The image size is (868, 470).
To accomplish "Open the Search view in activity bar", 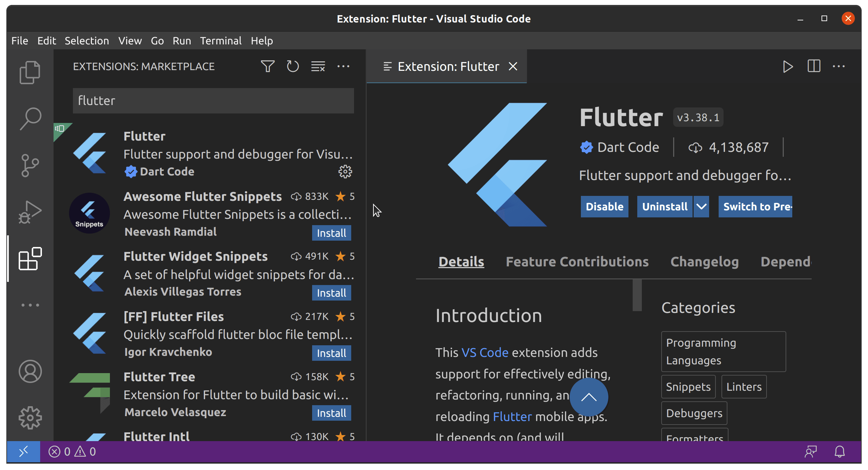I will pos(30,119).
